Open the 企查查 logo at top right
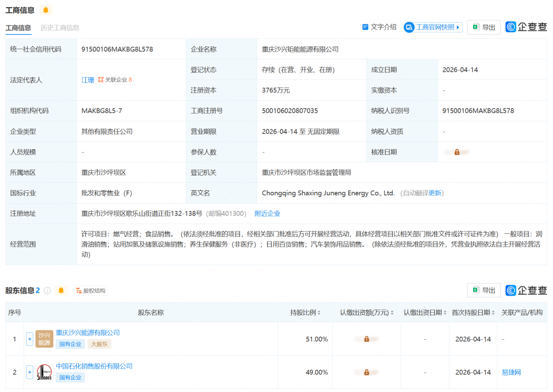The width and height of the screenshot is (553, 392). click(x=526, y=28)
